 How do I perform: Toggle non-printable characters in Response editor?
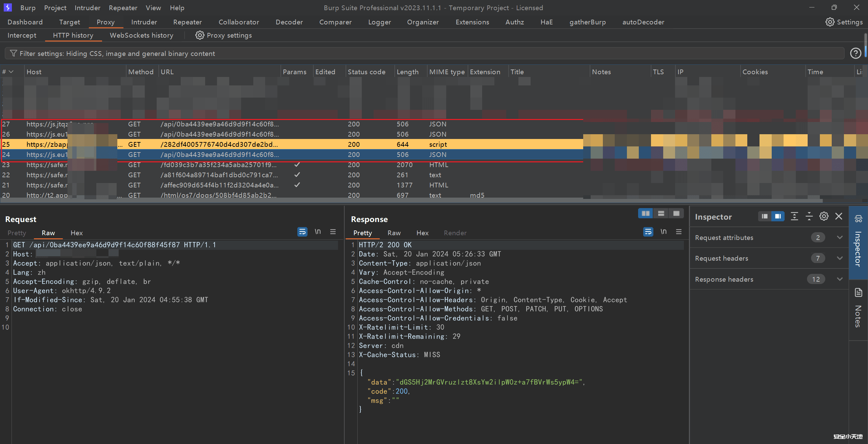664,232
